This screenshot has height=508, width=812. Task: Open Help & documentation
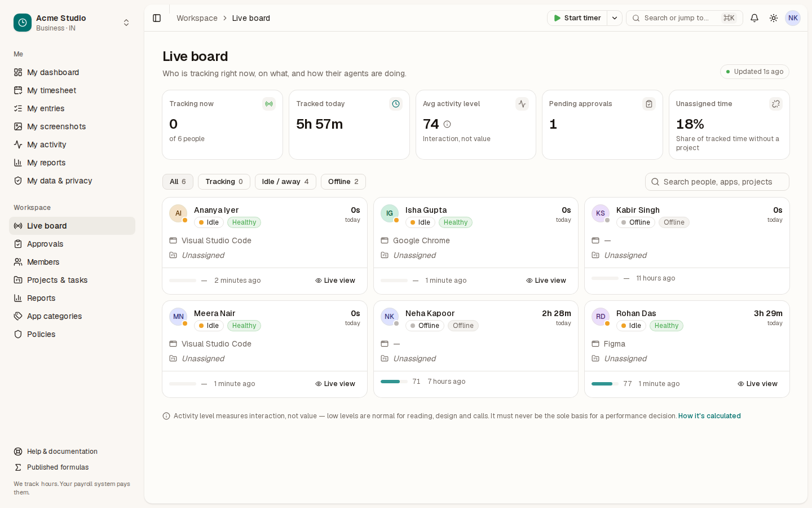[x=72, y=452]
